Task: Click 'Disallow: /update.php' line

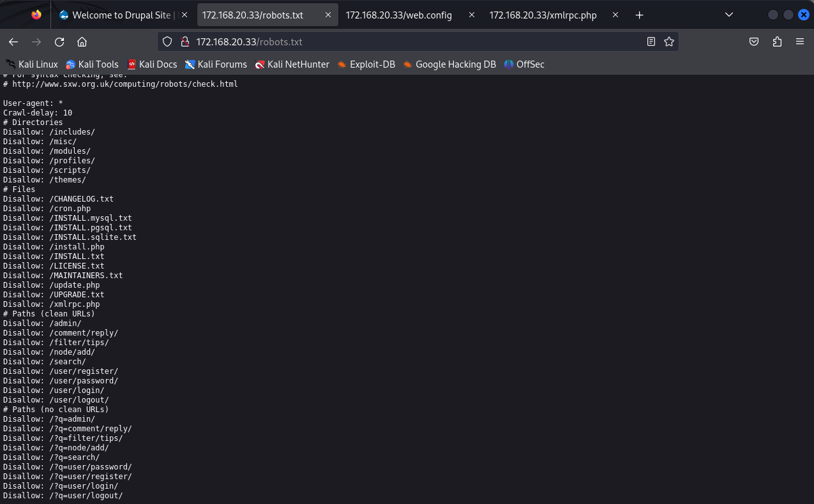Action: (x=52, y=285)
